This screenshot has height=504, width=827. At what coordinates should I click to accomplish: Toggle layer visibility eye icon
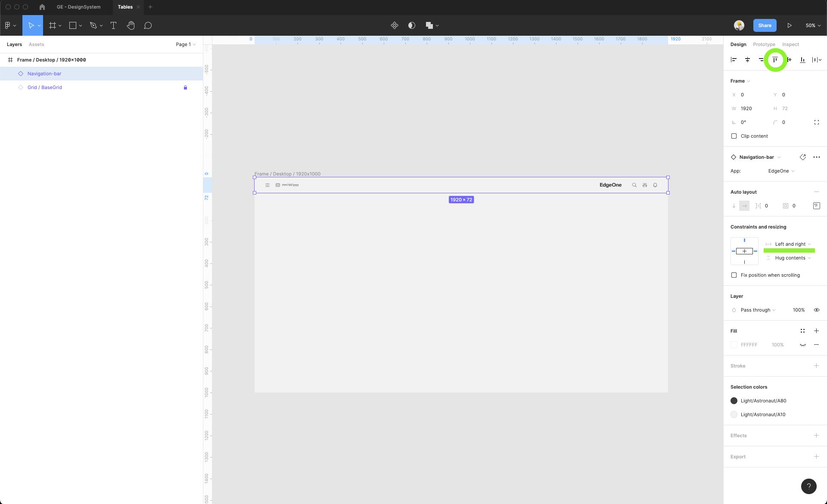816,310
